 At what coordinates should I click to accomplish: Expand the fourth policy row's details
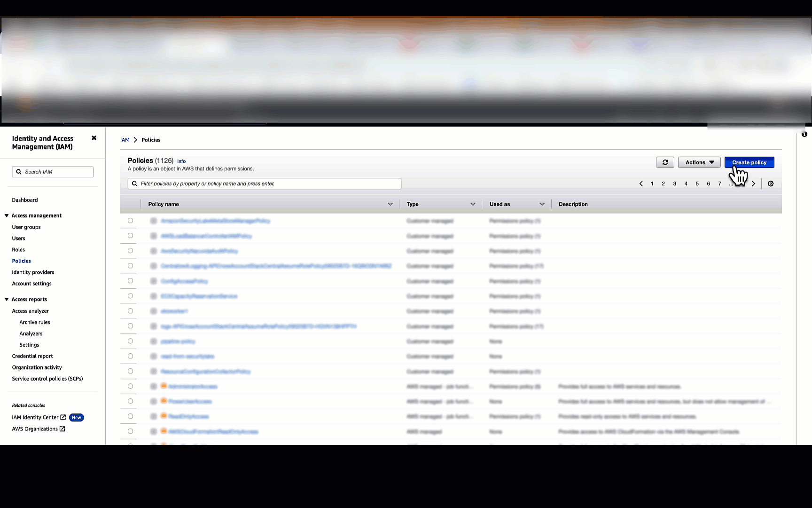[153, 266]
